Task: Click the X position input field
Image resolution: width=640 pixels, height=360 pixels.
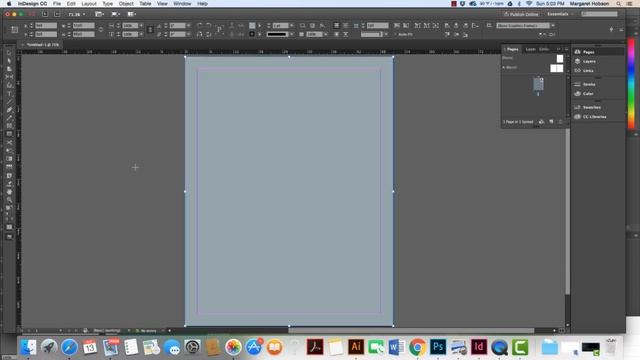Action: click(46, 26)
